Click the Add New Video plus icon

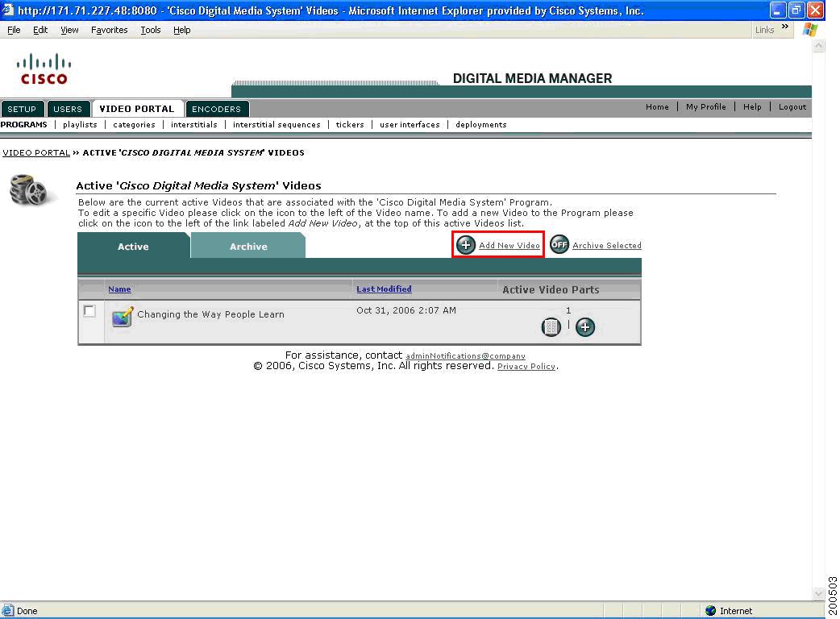pyautogui.click(x=465, y=244)
